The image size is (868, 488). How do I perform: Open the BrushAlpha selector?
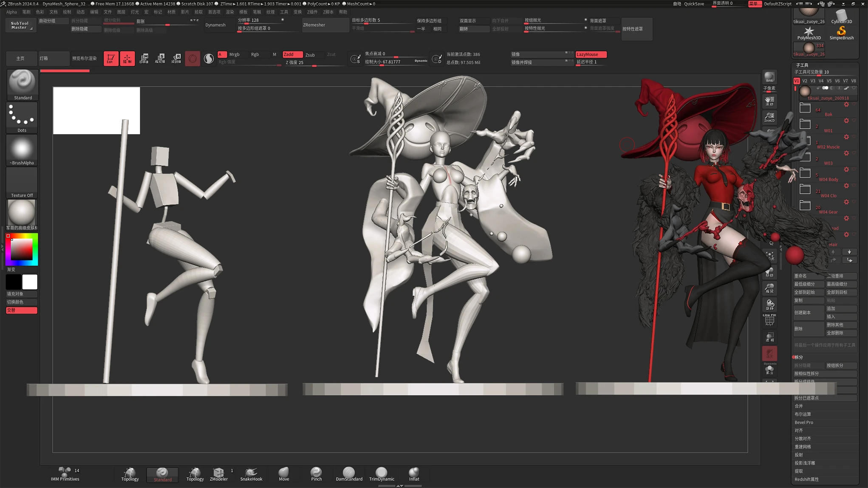(x=22, y=150)
